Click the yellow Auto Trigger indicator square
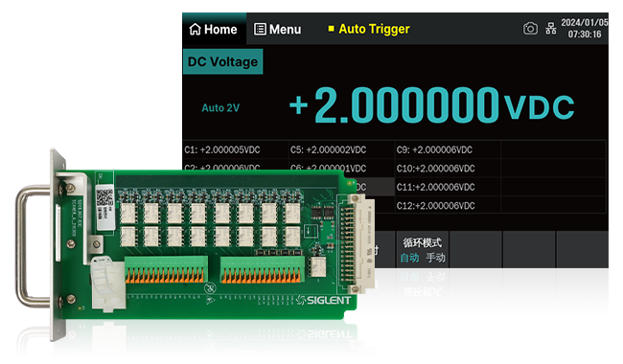The width and height of the screenshot is (623, 364). tap(331, 29)
